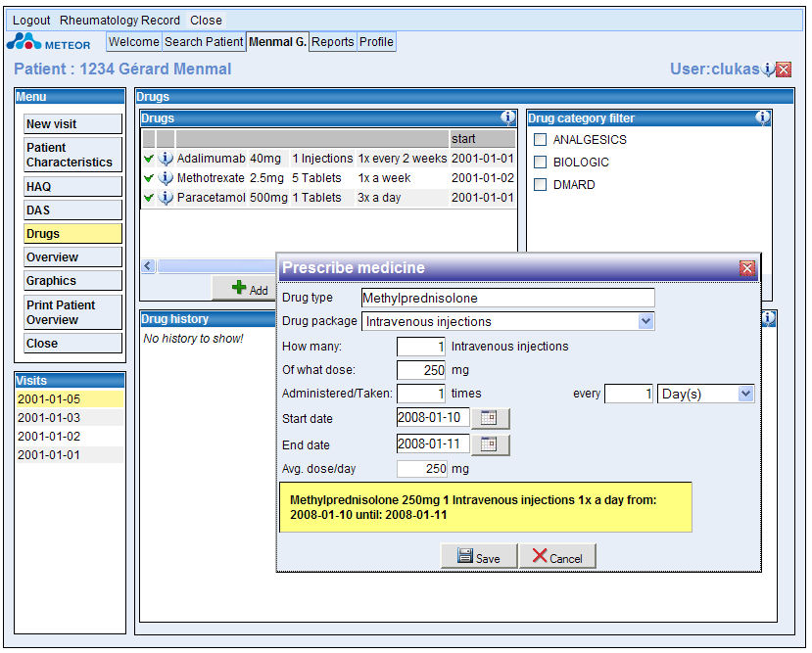The image size is (812, 653).
Task: Click the Start date text field
Action: tap(433, 417)
